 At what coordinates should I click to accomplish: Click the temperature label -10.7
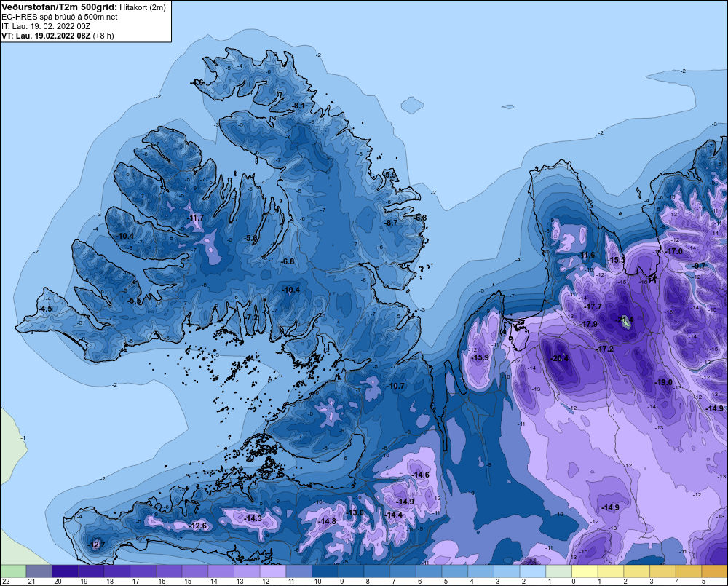tap(395, 386)
